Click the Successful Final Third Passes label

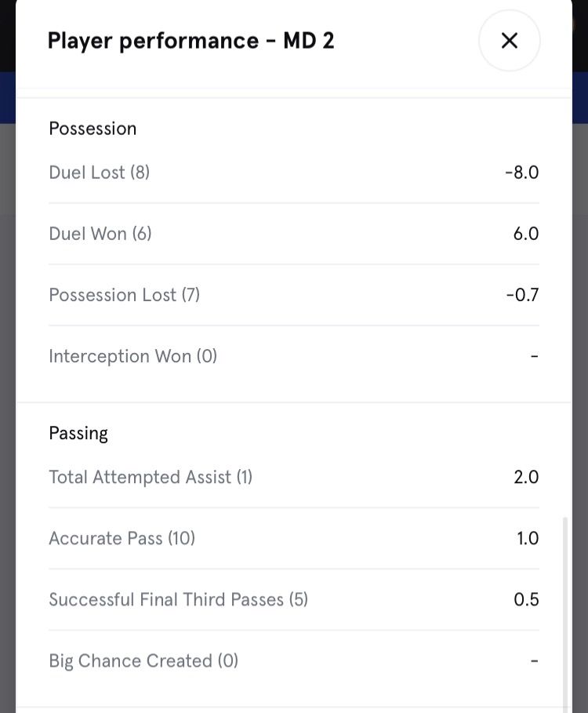pyautogui.click(x=178, y=599)
